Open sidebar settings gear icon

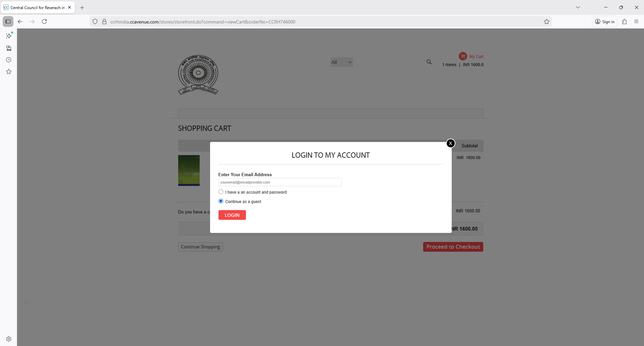(9, 339)
